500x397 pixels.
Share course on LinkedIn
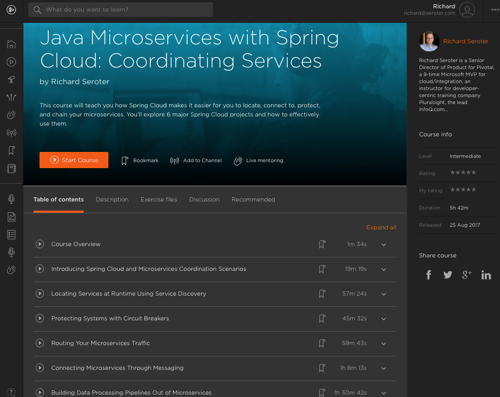click(x=486, y=275)
